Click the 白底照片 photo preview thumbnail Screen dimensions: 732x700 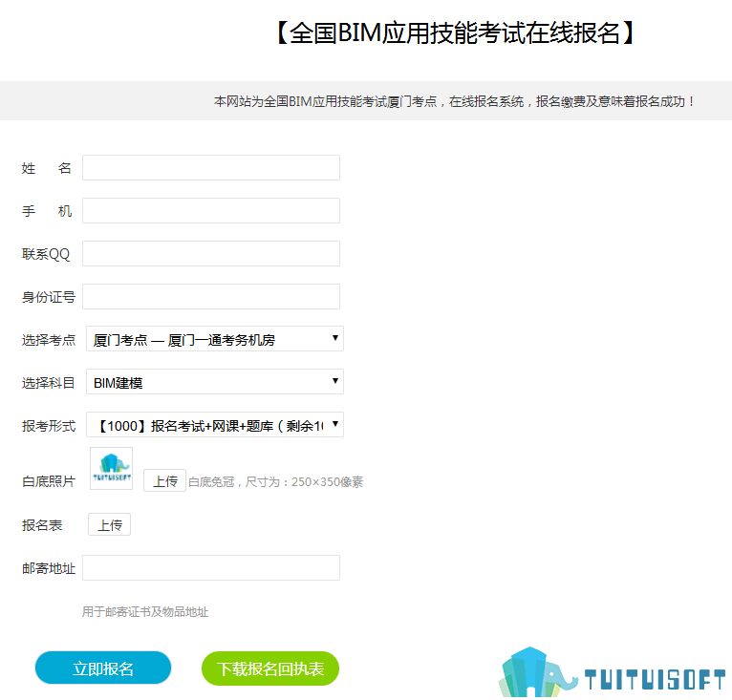(111, 468)
